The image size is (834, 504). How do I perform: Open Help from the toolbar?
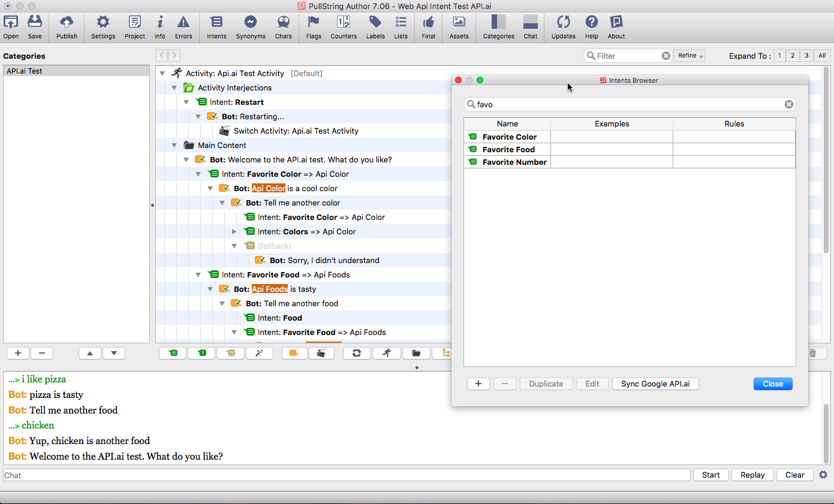[x=592, y=26]
